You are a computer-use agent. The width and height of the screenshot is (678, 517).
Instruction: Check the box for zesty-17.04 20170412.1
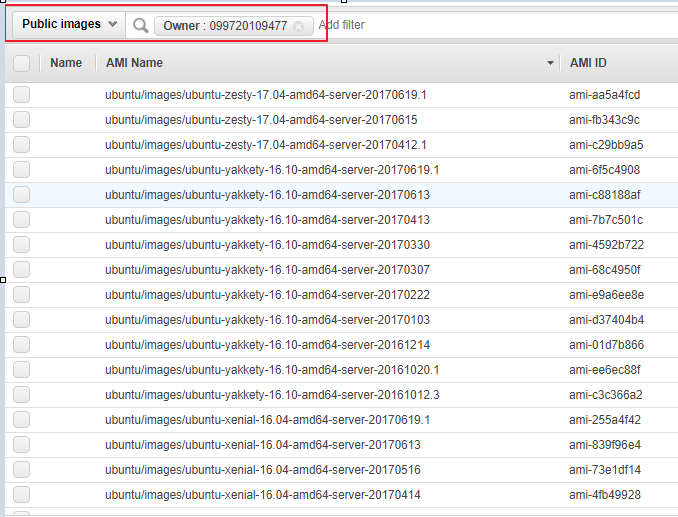(21, 145)
